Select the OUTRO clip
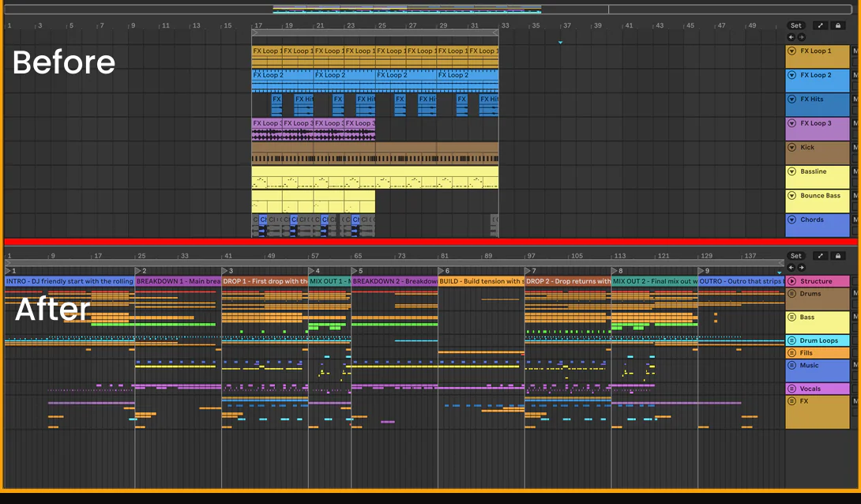Viewport: 861px width, 504px height. [741, 281]
